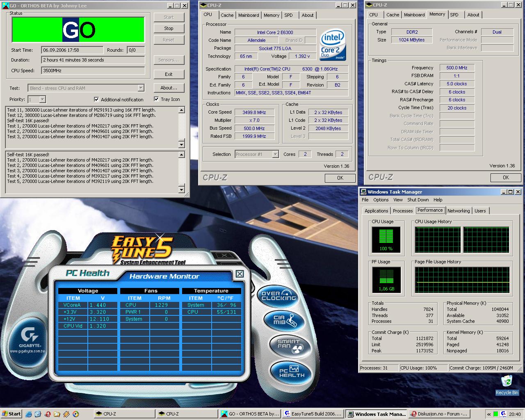
Task: Click the VCoreA voltage row in Hardware Monitor
Action: pyautogui.click(x=88, y=305)
